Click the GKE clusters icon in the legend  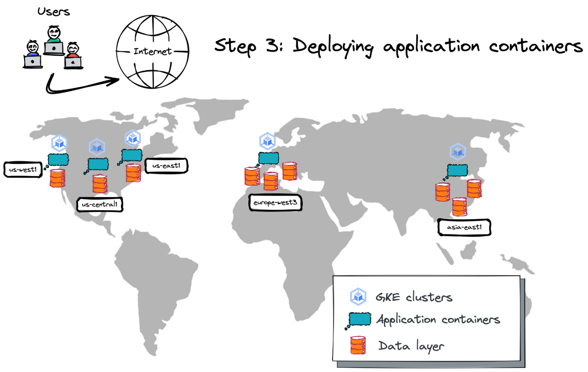pos(358,296)
